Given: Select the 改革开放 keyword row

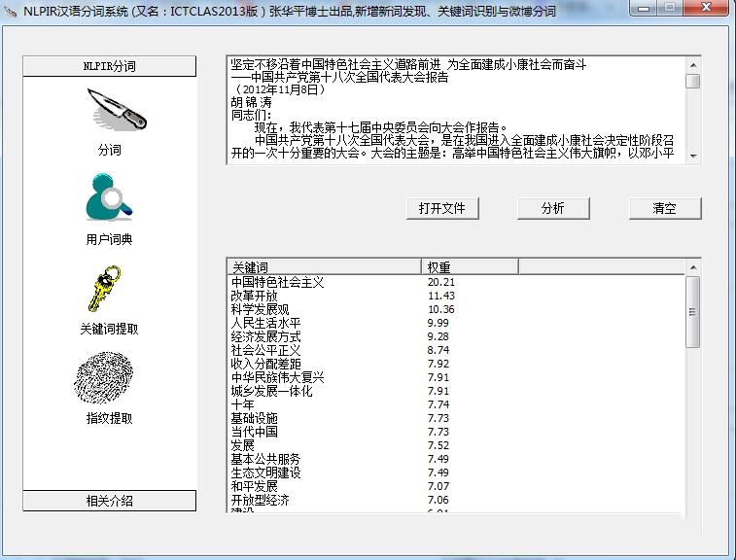Looking at the screenshot, I should click(x=455, y=296).
